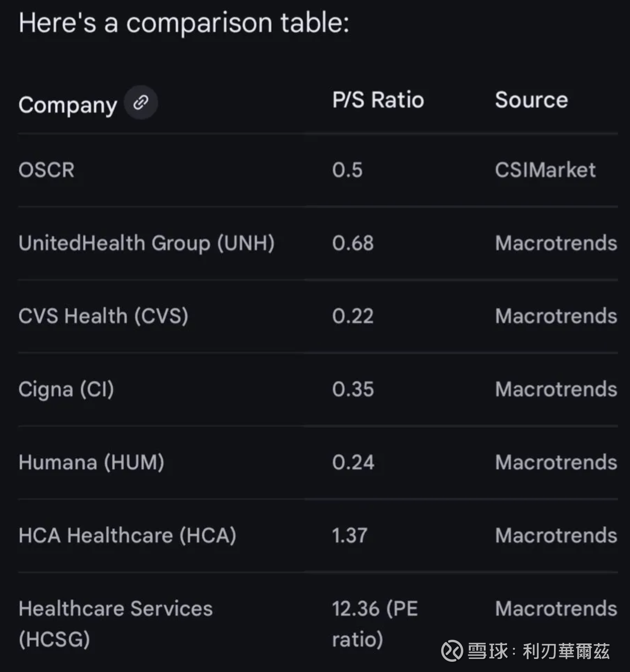Select the 12.36 (PE ratio) value
The height and width of the screenshot is (672, 630).
tap(375, 624)
